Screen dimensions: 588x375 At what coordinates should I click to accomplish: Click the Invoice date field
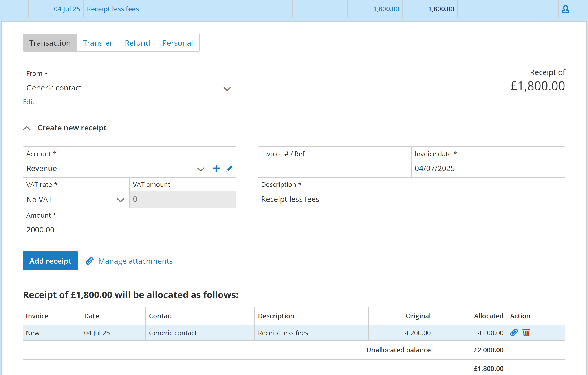tap(487, 168)
